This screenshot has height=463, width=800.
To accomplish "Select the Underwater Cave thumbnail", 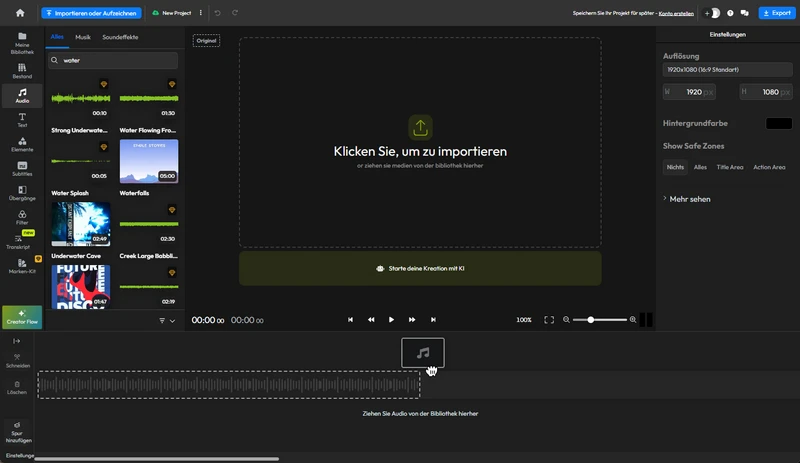I will [81, 224].
